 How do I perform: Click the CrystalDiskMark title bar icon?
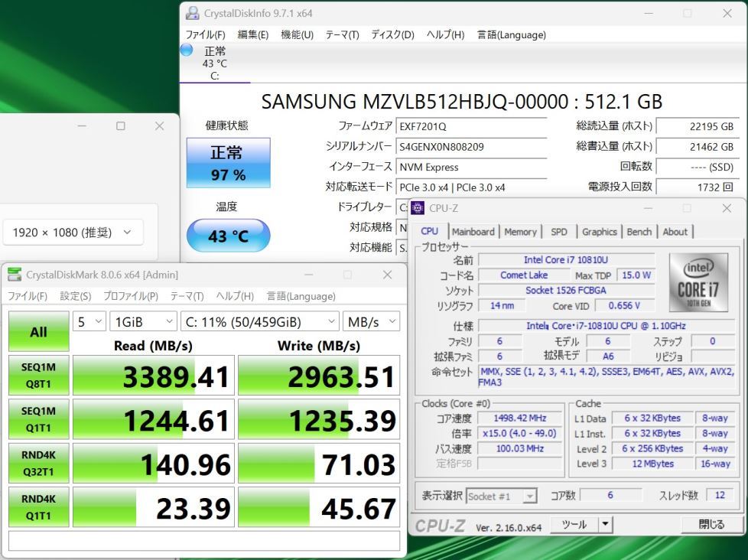[x=15, y=275]
